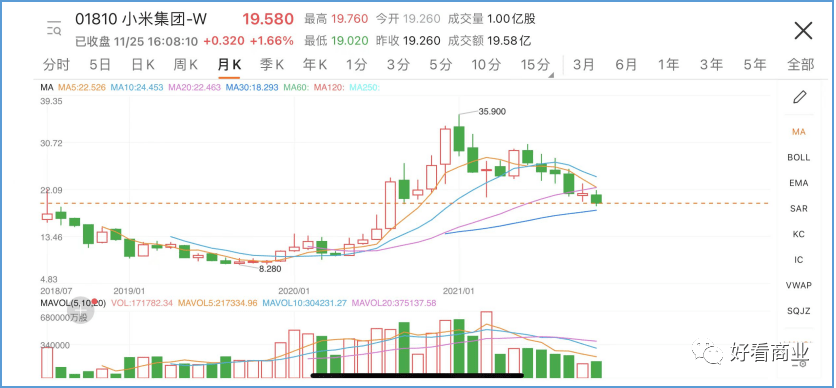This screenshot has height=388, width=836.
Task: Enable the SQJZ indicator
Action: point(798,311)
